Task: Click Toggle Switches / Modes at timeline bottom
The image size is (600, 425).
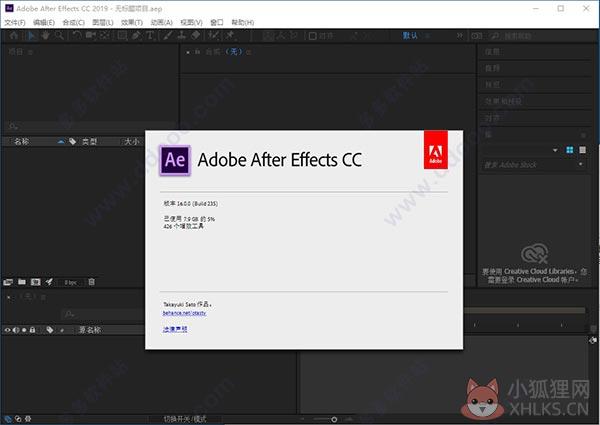Action: [185, 419]
